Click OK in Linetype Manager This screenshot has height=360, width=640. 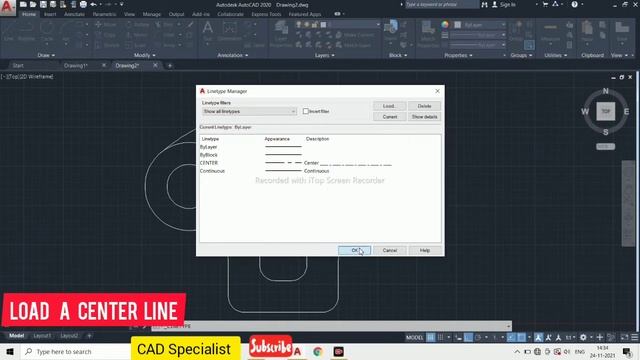[x=354, y=250]
